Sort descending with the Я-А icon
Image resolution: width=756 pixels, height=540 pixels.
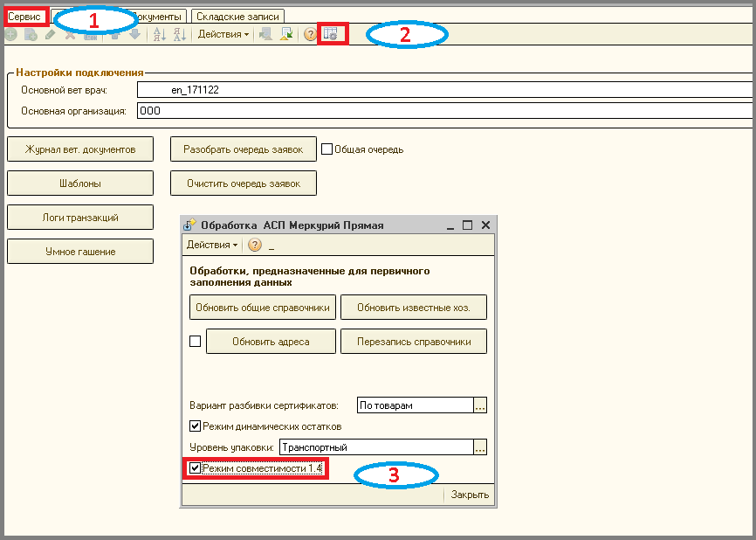point(180,34)
